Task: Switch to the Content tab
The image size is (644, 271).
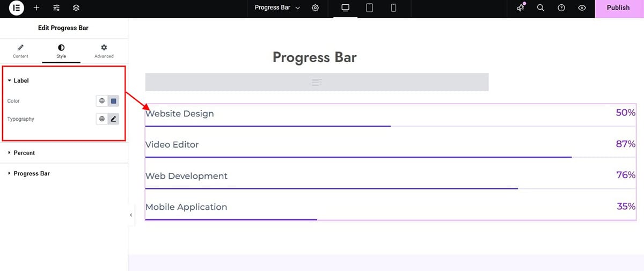Action: click(20, 52)
